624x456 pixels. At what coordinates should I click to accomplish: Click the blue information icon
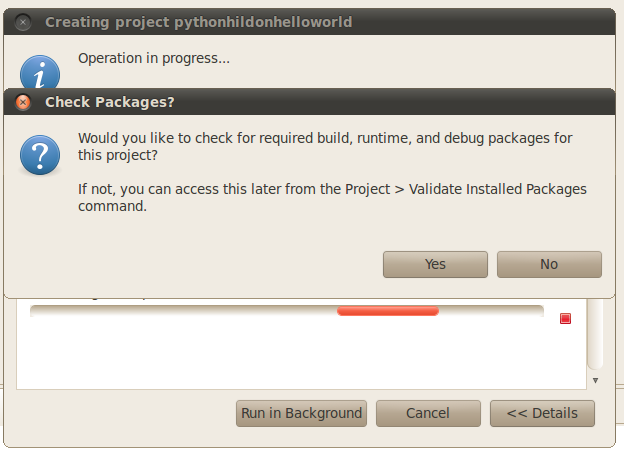[x=40, y=72]
